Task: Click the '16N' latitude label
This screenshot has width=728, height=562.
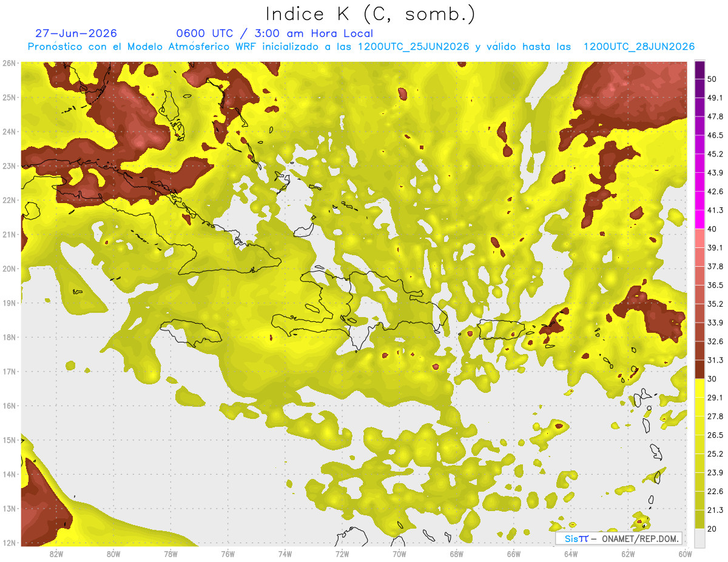Action: click(x=9, y=406)
